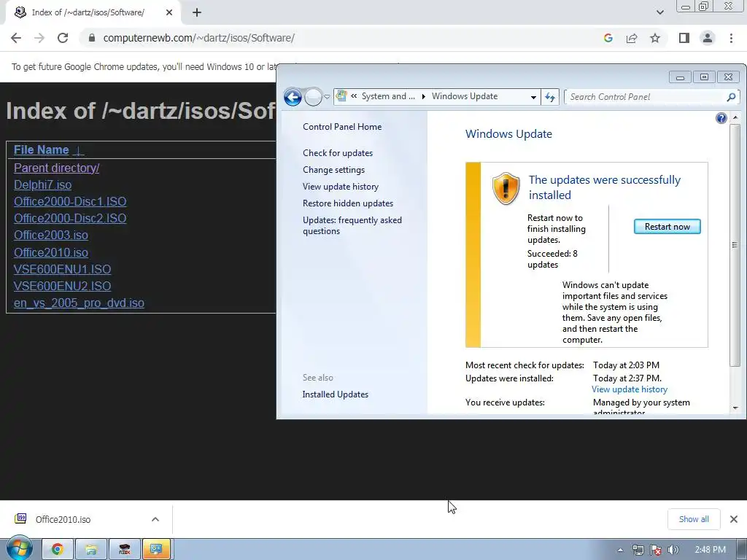Reload the Chrome page
747x560 pixels.
[63, 38]
